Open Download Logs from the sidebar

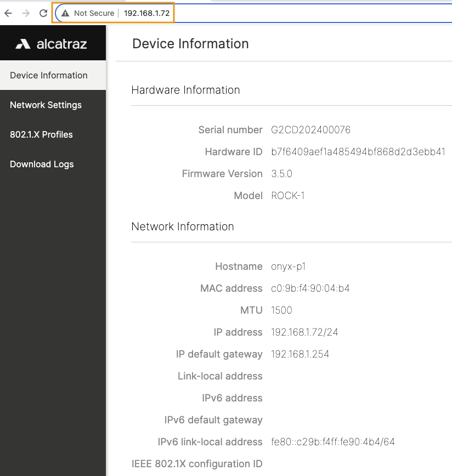point(41,164)
